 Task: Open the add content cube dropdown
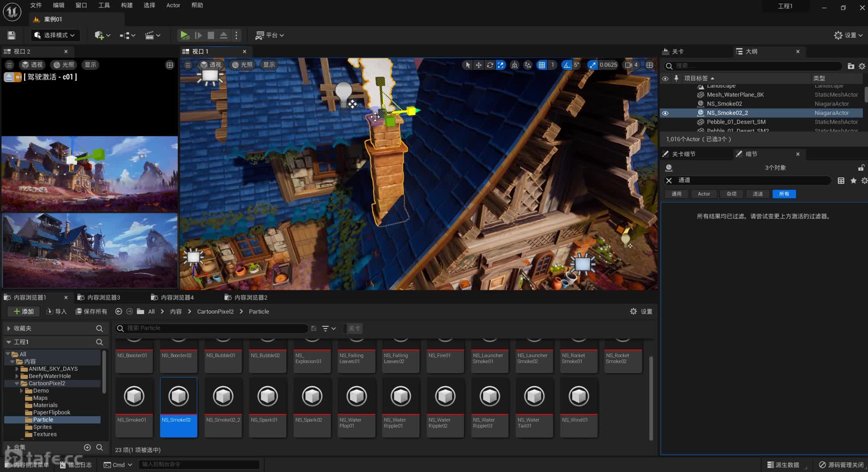tap(102, 35)
